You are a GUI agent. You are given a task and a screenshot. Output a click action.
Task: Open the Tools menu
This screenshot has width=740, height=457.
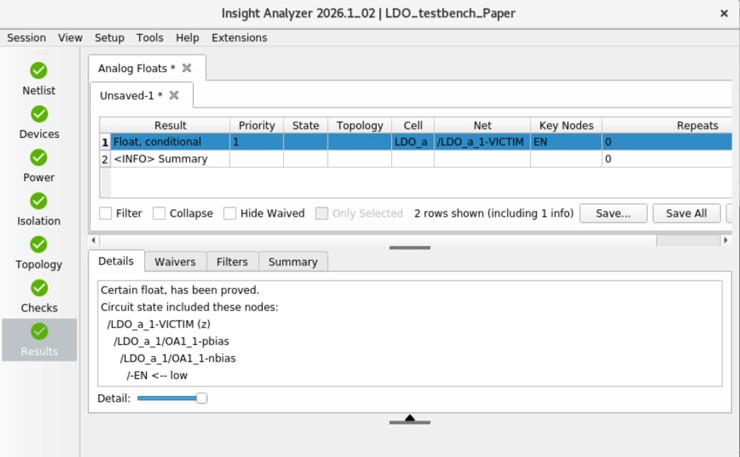click(x=150, y=38)
